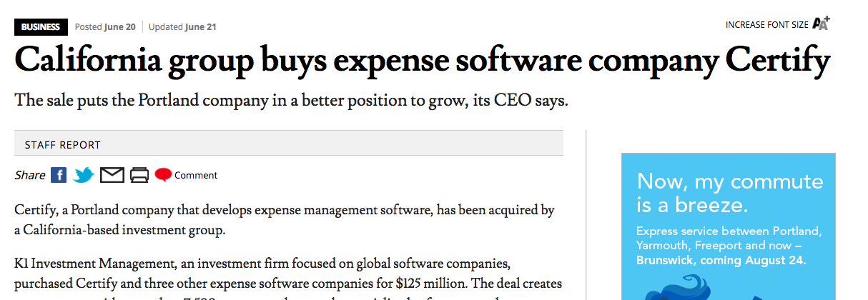Image resolution: width=868 pixels, height=300 pixels.
Task: Click the Updated June 21 date
Action: tap(182, 27)
